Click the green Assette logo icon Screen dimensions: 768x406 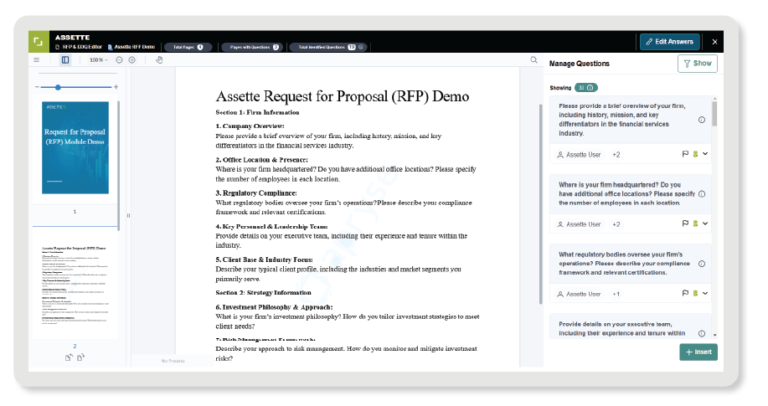coord(39,42)
